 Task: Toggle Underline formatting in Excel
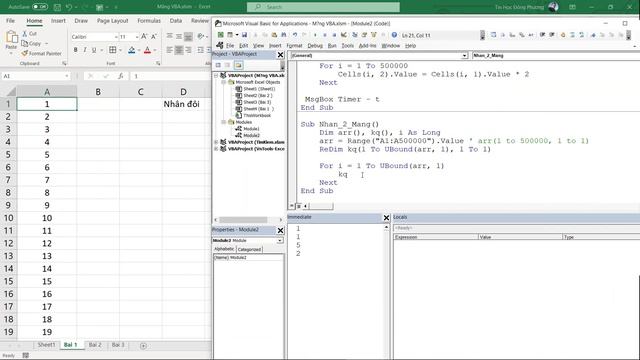point(94,50)
